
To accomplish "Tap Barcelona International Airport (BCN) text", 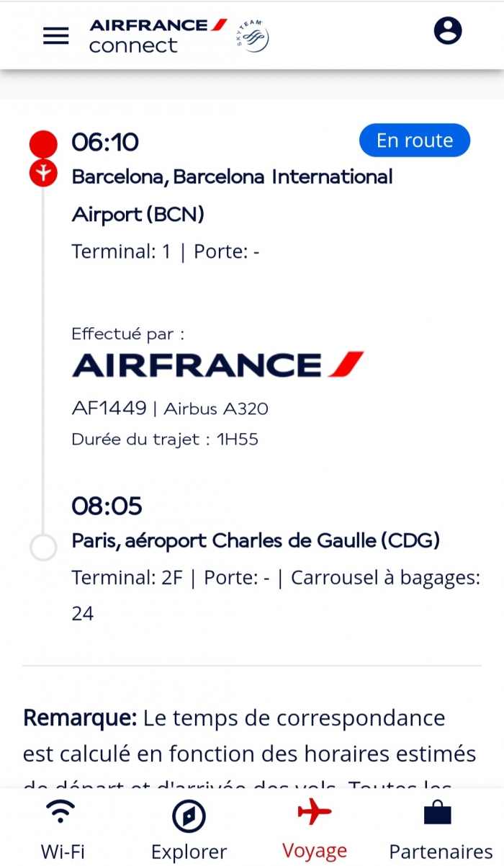I will [x=232, y=195].
